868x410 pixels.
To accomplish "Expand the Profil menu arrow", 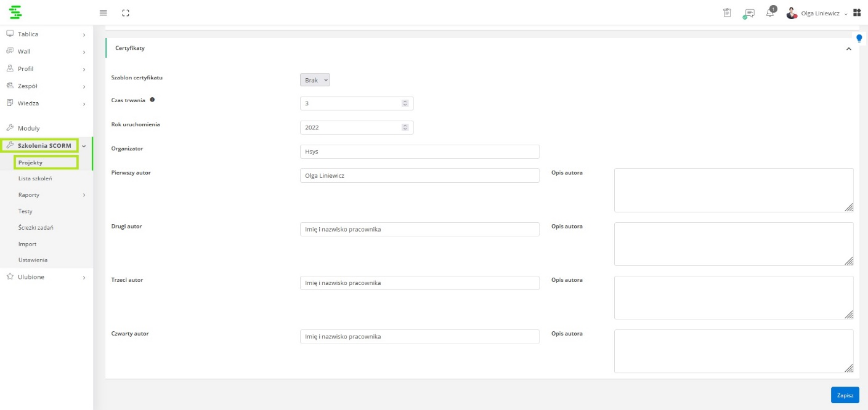I will click(84, 69).
